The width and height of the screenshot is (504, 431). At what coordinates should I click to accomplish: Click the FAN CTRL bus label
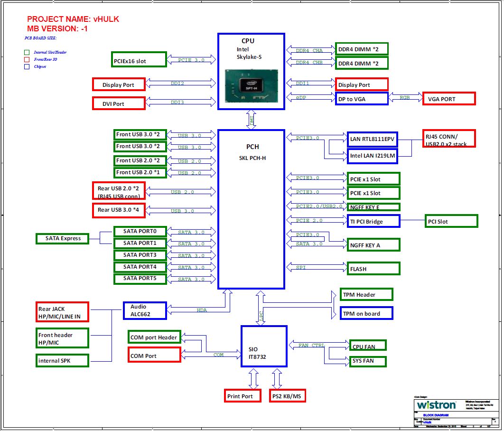[311, 345]
